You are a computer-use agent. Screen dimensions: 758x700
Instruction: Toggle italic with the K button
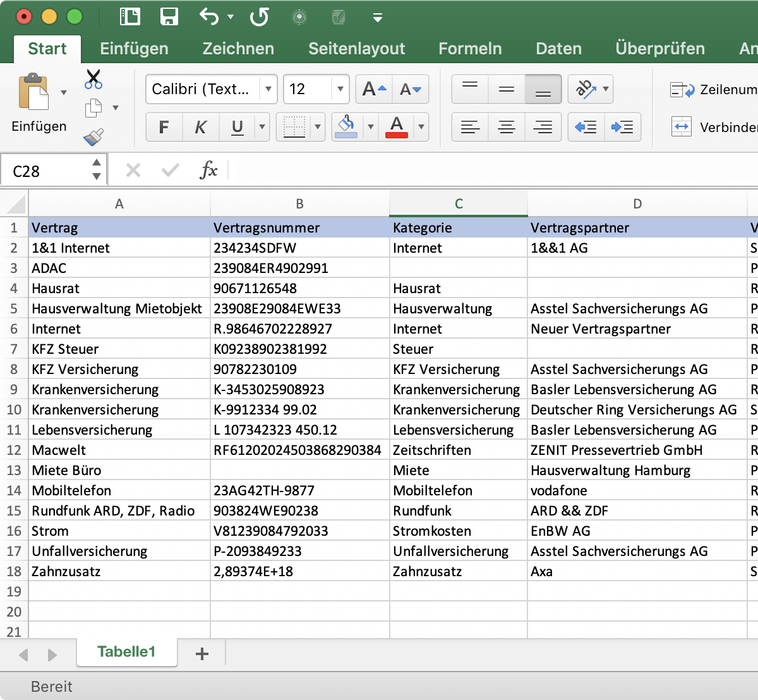coord(201,127)
